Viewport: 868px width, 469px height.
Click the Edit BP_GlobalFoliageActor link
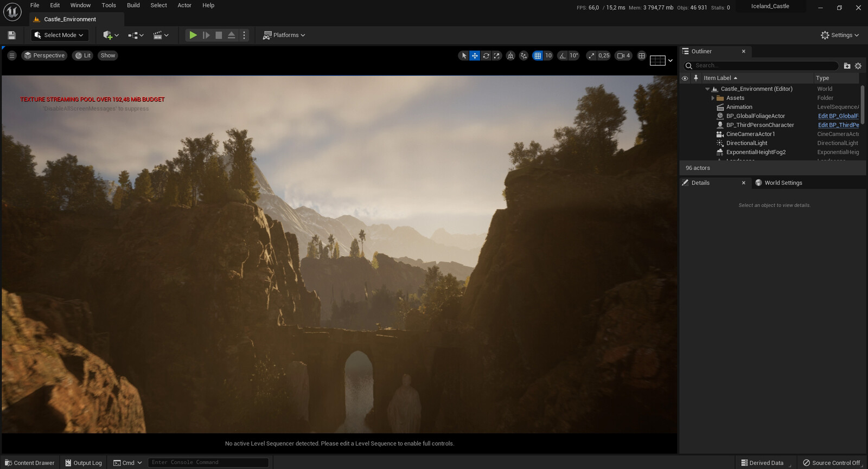pyautogui.click(x=838, y=116)
